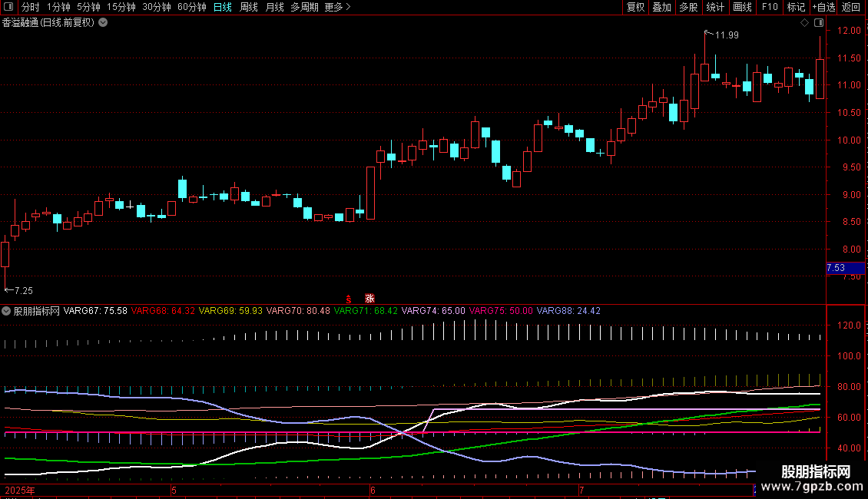Click the VARG69: 59.93 value label
Image resolution: width=868 pixels, height=499 pixels.
tap(230, 311)
